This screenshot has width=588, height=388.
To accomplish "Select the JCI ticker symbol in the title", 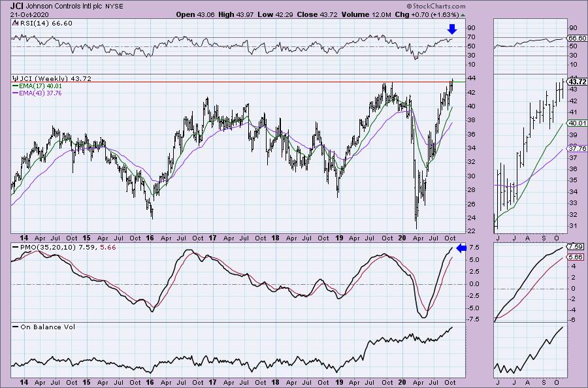I will 16,6.
